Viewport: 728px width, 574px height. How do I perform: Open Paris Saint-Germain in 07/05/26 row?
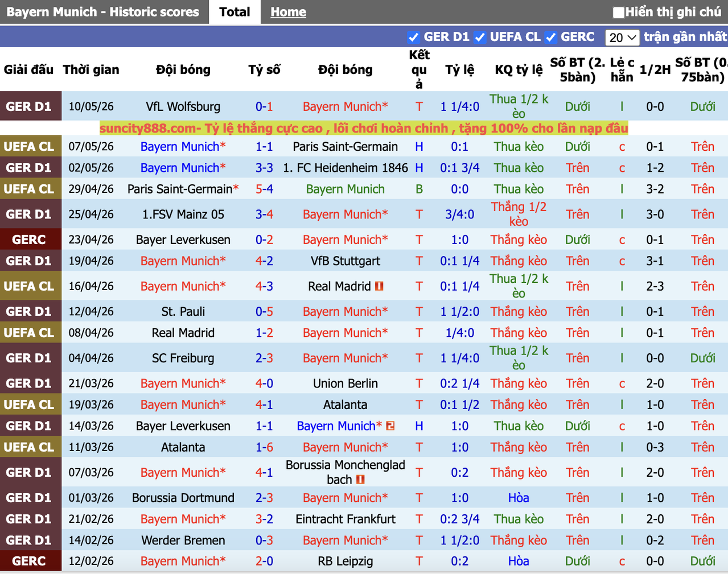345,146
